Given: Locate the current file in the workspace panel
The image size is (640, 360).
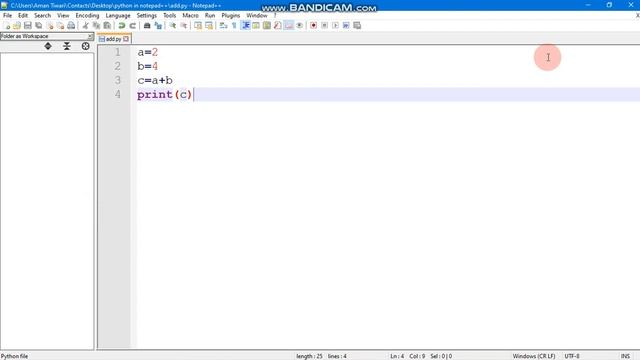Looking at the screenshot, I should coord(85,46).
